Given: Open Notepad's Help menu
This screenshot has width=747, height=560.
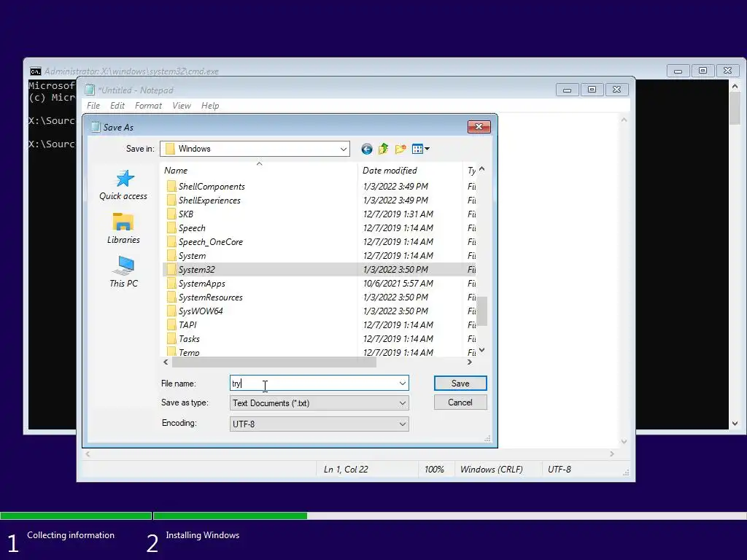Looking at the screenshot, I should pyautogui.click(x=210, y=106).
